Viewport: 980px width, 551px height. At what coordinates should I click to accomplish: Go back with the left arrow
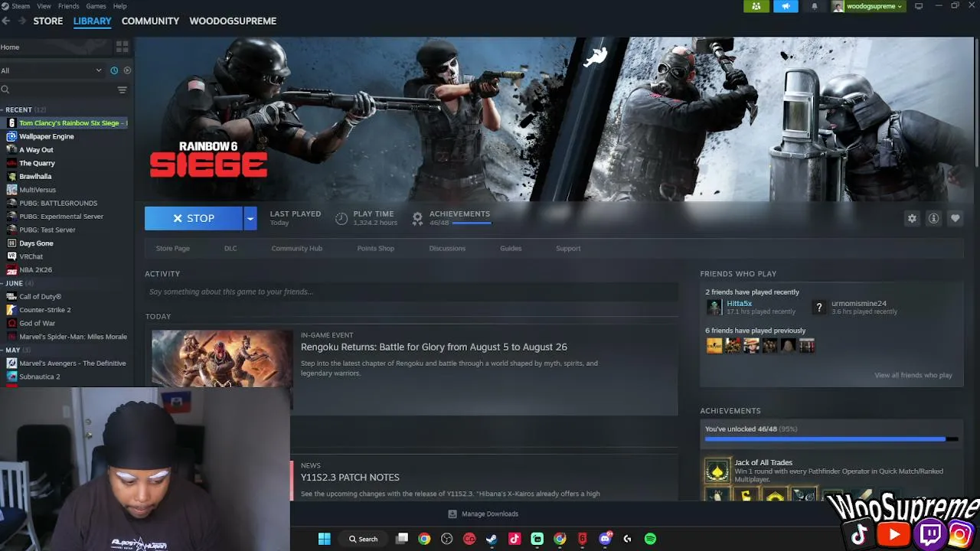coord(6,21)
